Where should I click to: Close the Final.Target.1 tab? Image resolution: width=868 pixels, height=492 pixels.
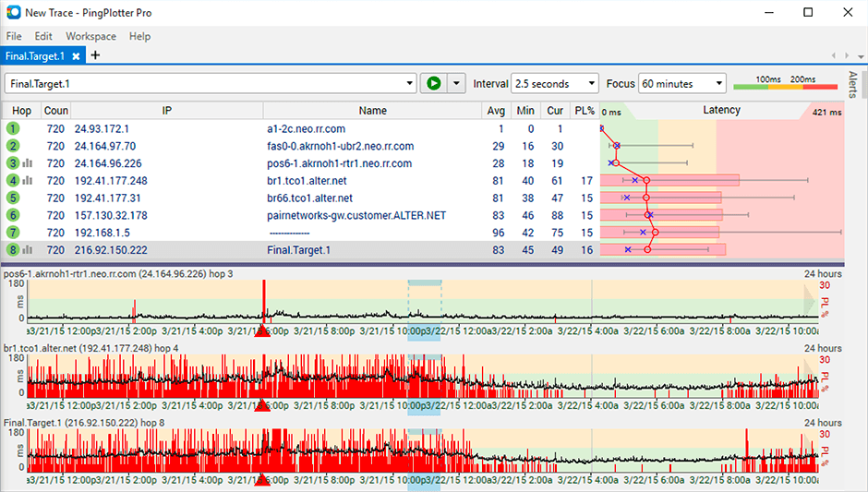(x=77, y=56)
